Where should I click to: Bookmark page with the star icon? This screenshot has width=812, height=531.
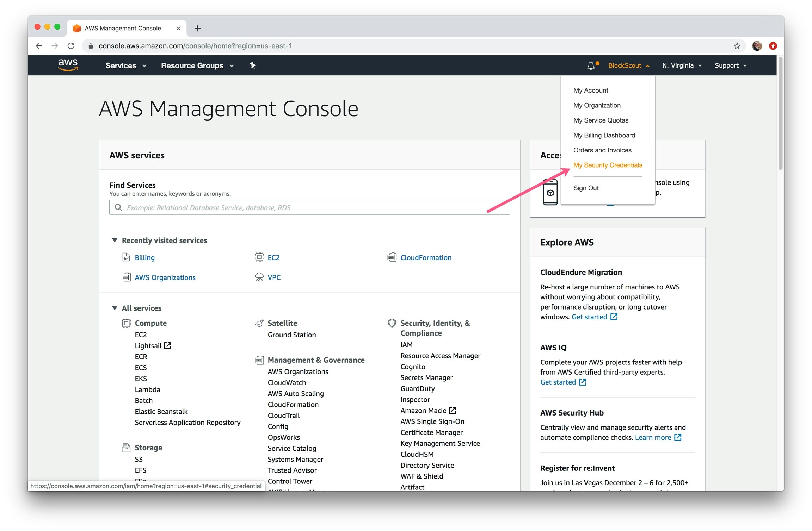click(x=737, y=46)
